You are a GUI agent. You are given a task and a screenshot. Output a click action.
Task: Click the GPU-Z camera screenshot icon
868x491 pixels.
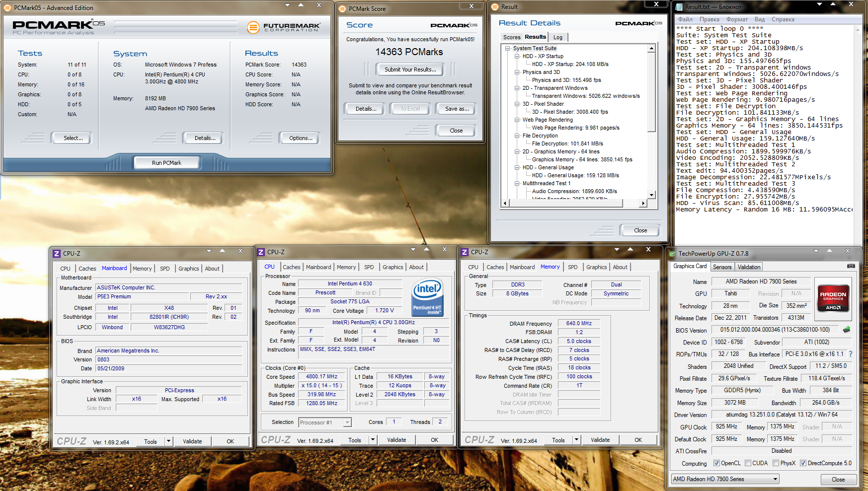coord(851,266)
